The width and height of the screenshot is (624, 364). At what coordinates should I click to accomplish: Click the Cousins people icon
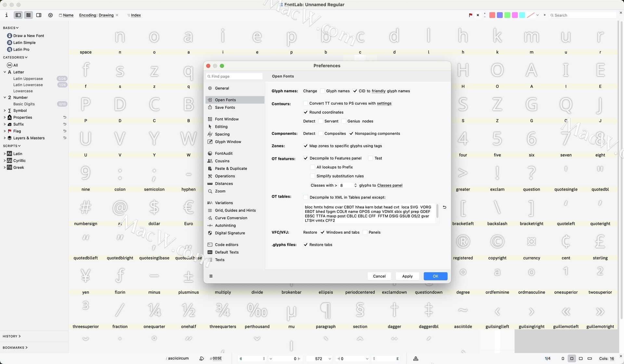210,161
